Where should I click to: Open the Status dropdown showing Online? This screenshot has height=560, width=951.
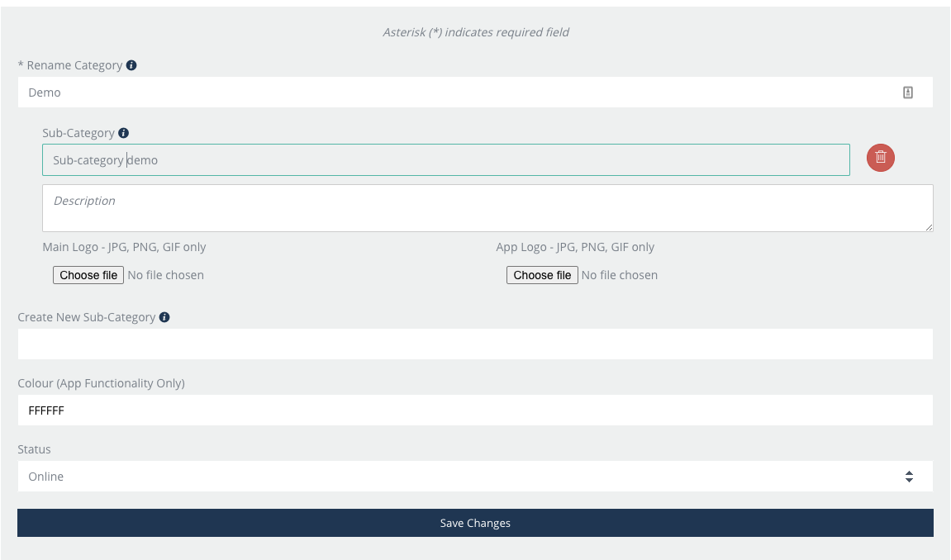point(463,477)
